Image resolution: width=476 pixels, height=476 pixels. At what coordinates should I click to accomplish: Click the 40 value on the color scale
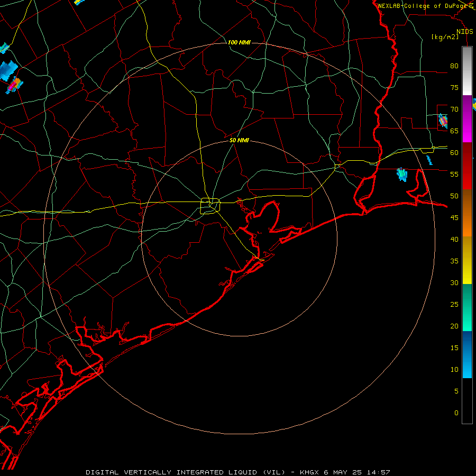pyautogui.click(x=454, y=239)
